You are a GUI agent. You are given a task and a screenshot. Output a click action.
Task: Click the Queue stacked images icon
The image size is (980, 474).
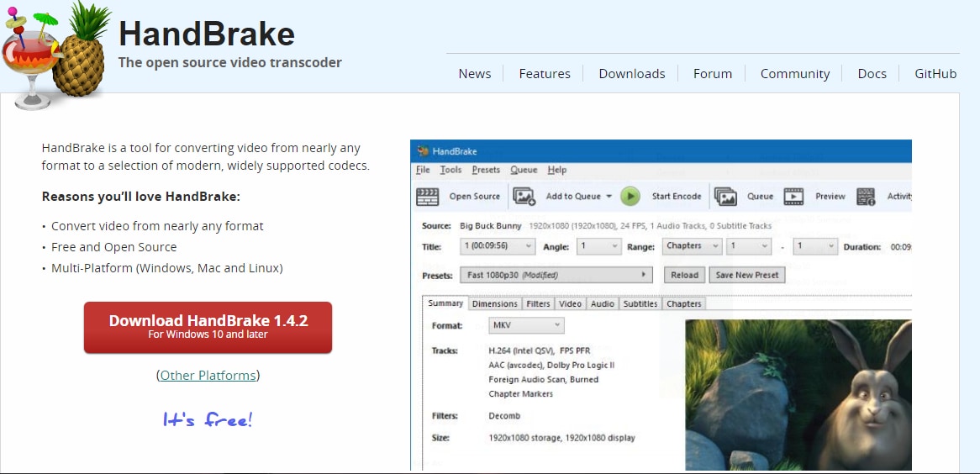(725, 197)
